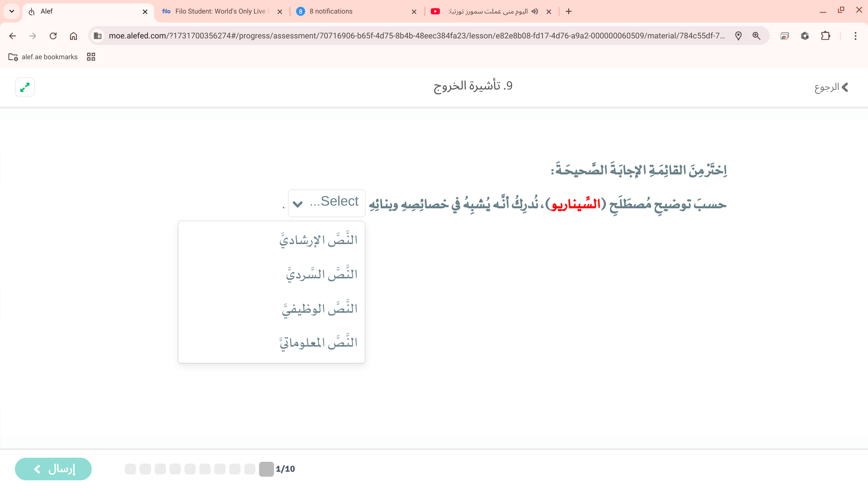868x488 pixels.
Task: Click the الرجوع back link
Action: point(831,87)
